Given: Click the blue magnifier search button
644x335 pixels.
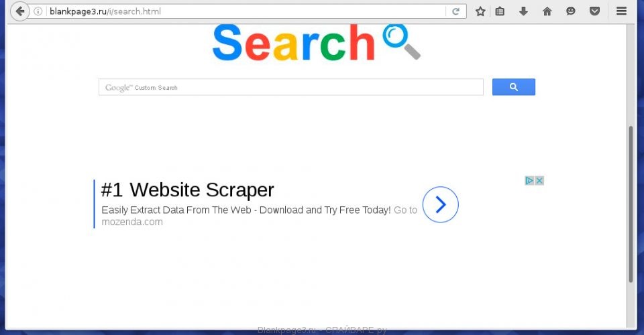Looking at the screenshot, I should 513,87.
